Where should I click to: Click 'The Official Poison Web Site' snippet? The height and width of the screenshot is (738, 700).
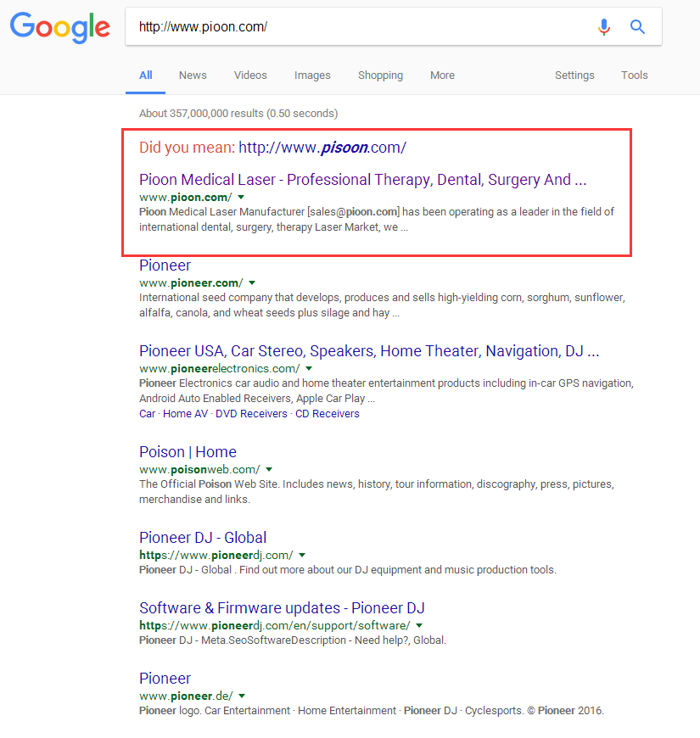coord(377,491)
